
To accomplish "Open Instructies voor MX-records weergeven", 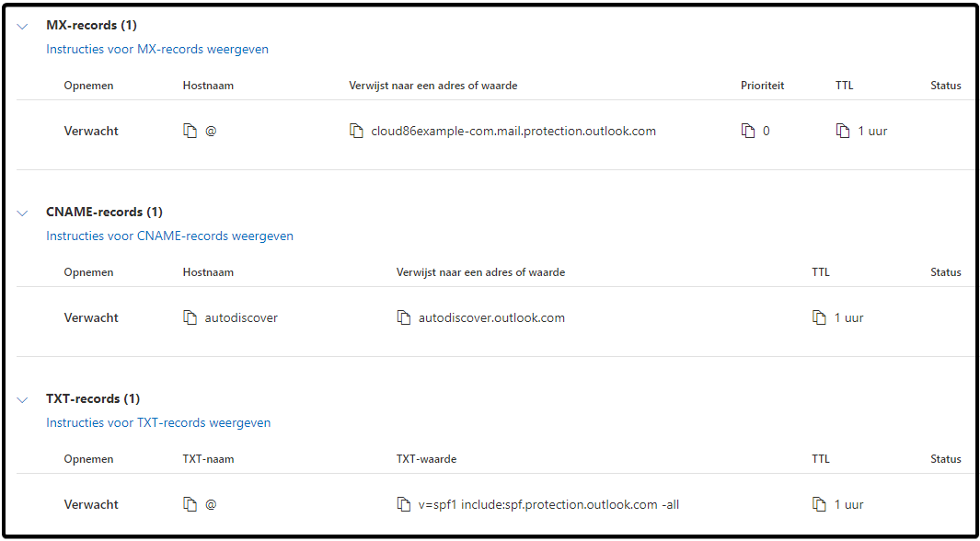I will (157, 50).
